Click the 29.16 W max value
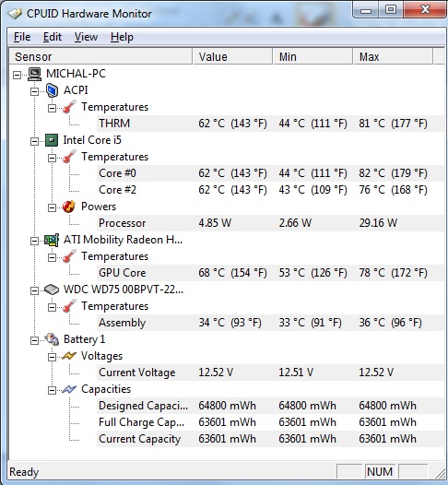 378,223
